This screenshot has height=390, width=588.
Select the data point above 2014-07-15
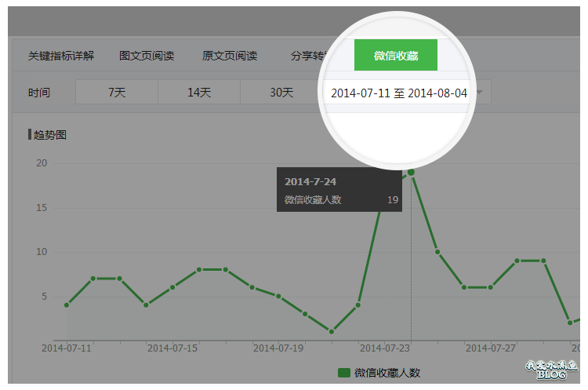pos(172,287)
